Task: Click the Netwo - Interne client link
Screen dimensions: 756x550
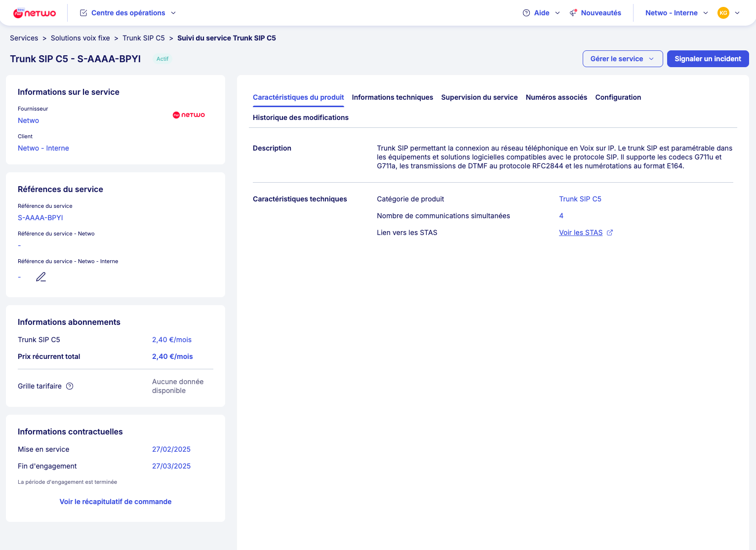Action: (x=43, y=148)
